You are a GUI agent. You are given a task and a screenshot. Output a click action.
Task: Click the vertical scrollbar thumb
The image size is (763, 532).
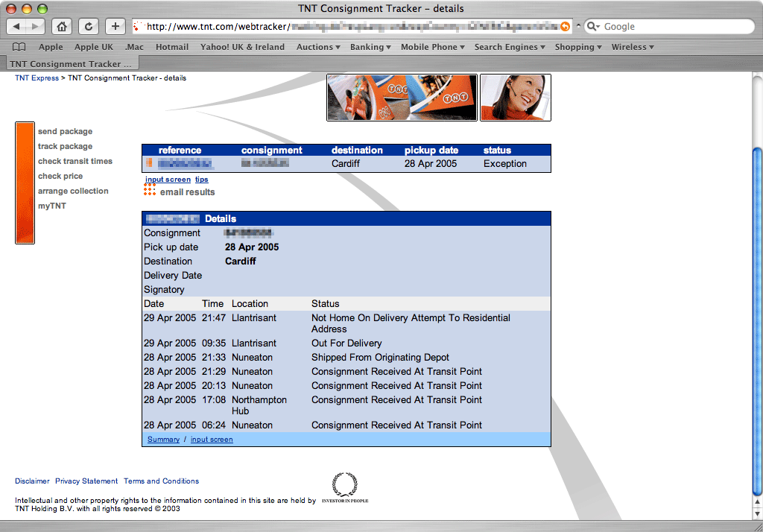[757, 321]
